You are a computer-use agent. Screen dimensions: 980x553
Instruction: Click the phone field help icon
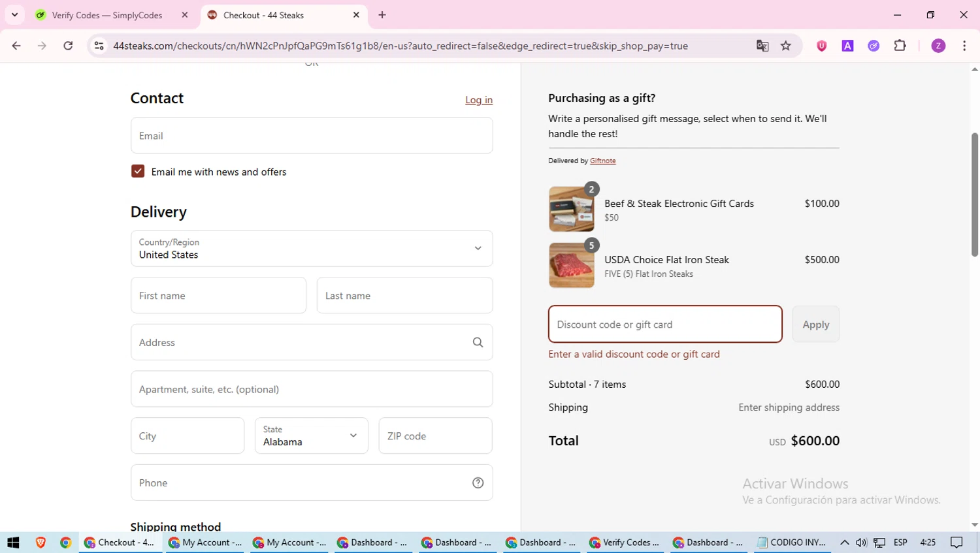[x=478, y=483]
